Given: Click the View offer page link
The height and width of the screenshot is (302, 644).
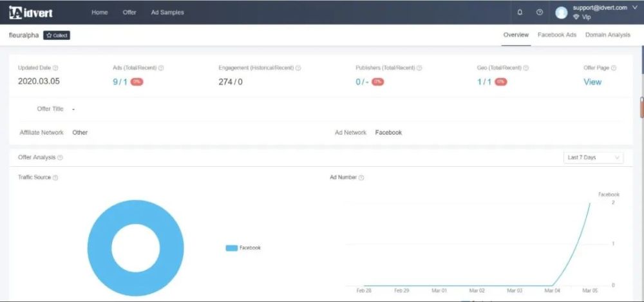Looking at the screenshot, I should pos(592,82).
